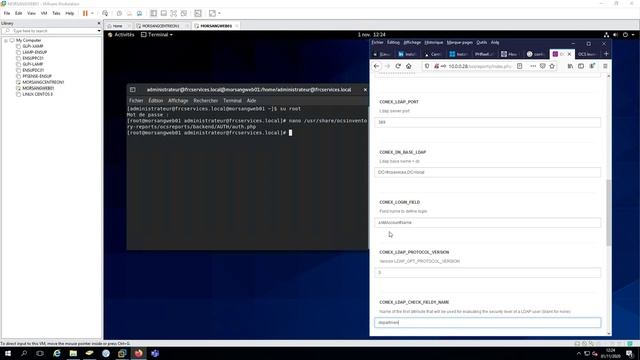
Task: Toggle Firefox sidebar icon
Action: click(x=581, y=66)
